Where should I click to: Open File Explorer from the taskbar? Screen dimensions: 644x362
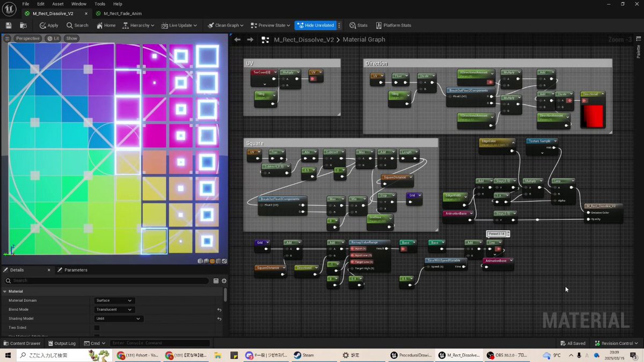[x=218, y=355]
